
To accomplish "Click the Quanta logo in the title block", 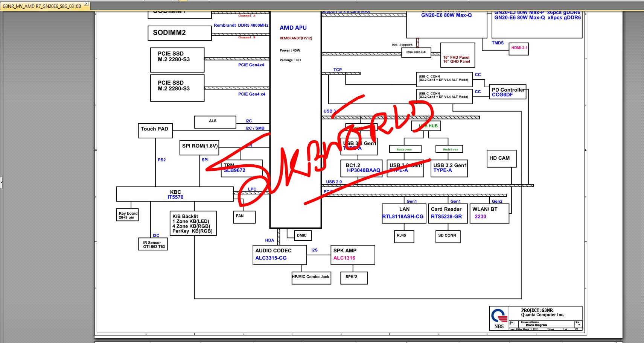I will point(499,315).
